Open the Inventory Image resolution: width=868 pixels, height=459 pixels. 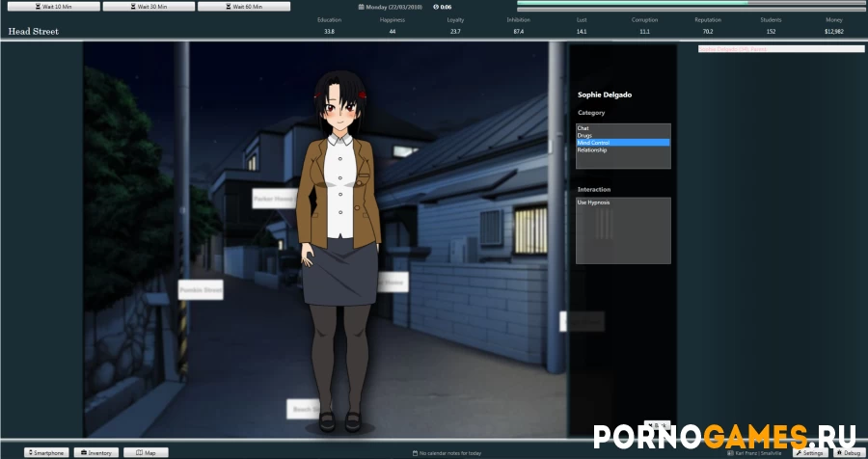point(96,452)
